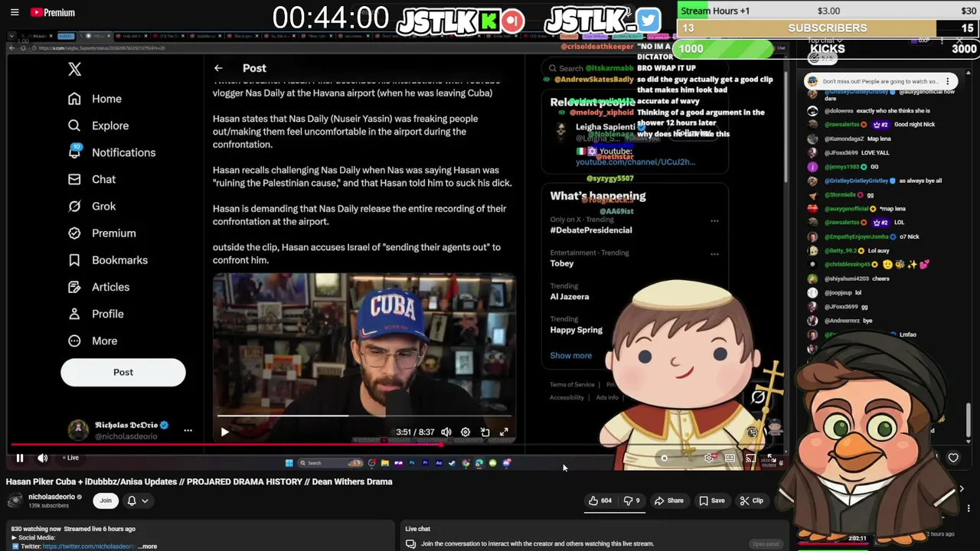Image resolution: width=980 pixels, height=551 pixels.
Task: Toggle picture-in-picture on embedded X video
Action: click(485, 432)
